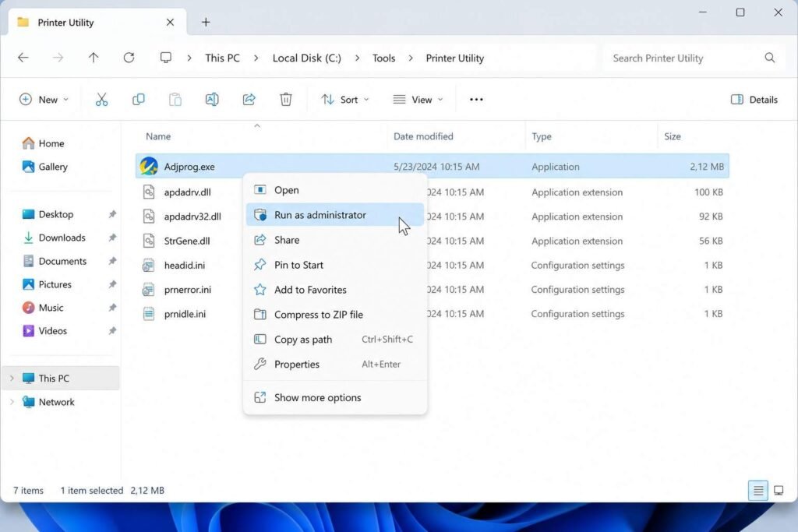The width and height of the screenshot is (798, 532).
Task: Select Compress to ZIP file
Action: [335, 315]
